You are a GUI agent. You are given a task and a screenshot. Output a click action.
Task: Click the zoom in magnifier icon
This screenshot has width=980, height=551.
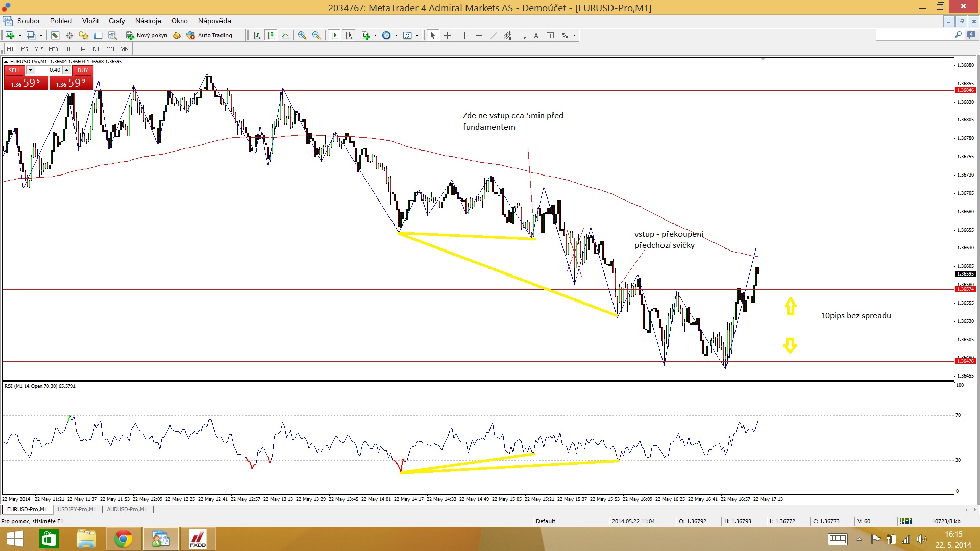[x=302, y=35]
